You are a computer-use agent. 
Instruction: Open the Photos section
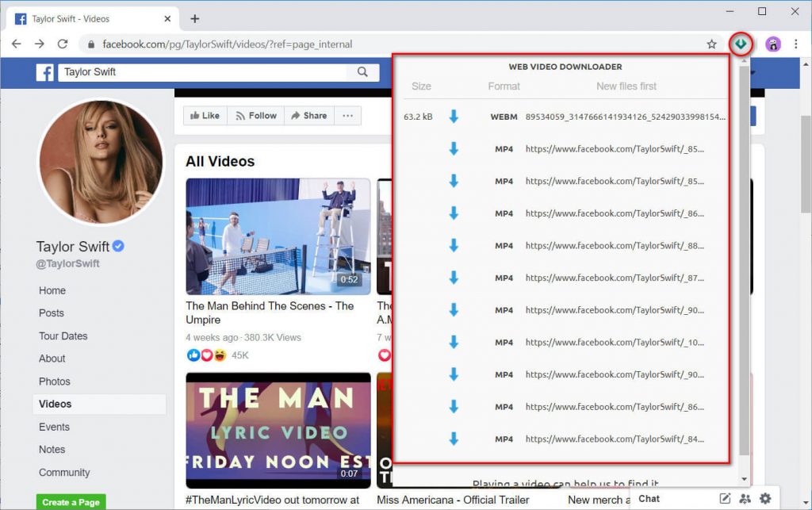pyautogui.click(x=55, y=382)
